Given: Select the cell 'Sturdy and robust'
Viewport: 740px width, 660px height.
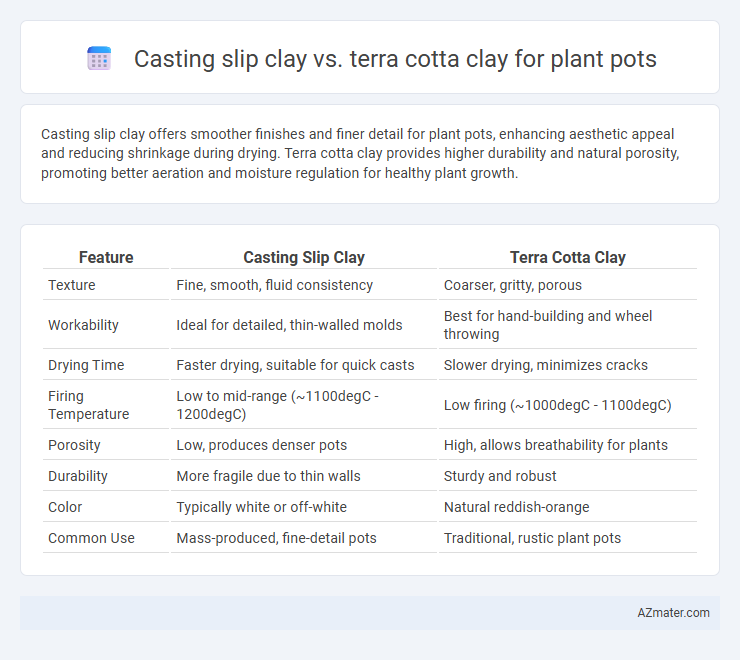Looking at the screenshot, I should [500, 476].
